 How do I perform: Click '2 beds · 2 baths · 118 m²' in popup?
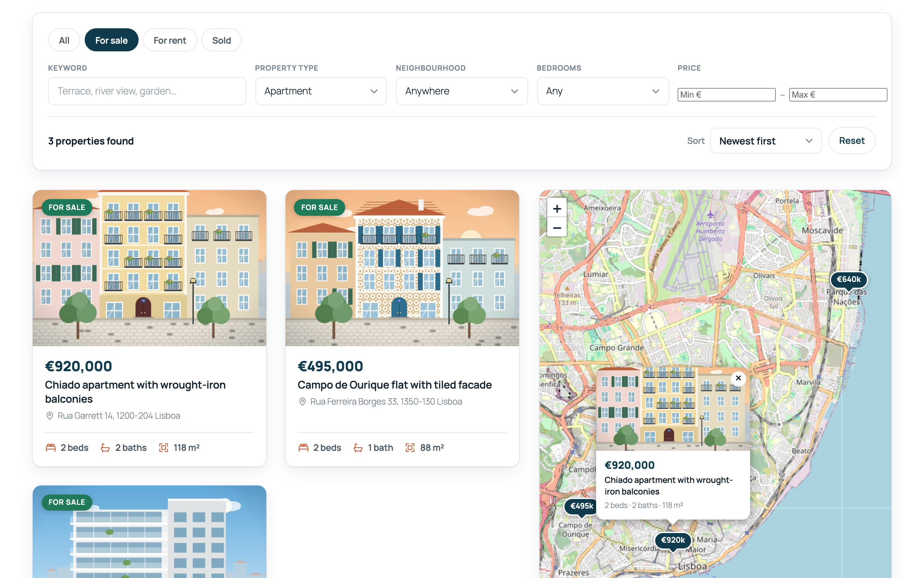644,505
